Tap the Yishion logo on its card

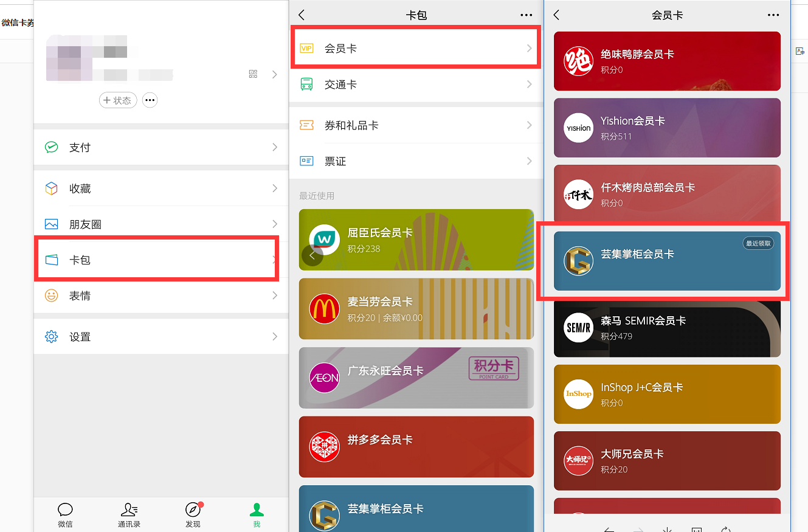578,128
